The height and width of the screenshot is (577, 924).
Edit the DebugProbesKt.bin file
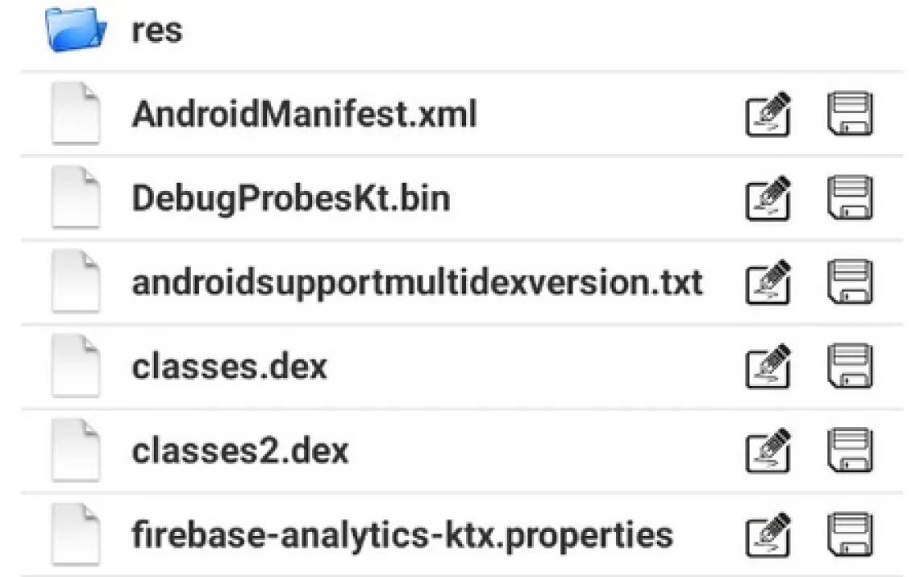click(767, 200)
